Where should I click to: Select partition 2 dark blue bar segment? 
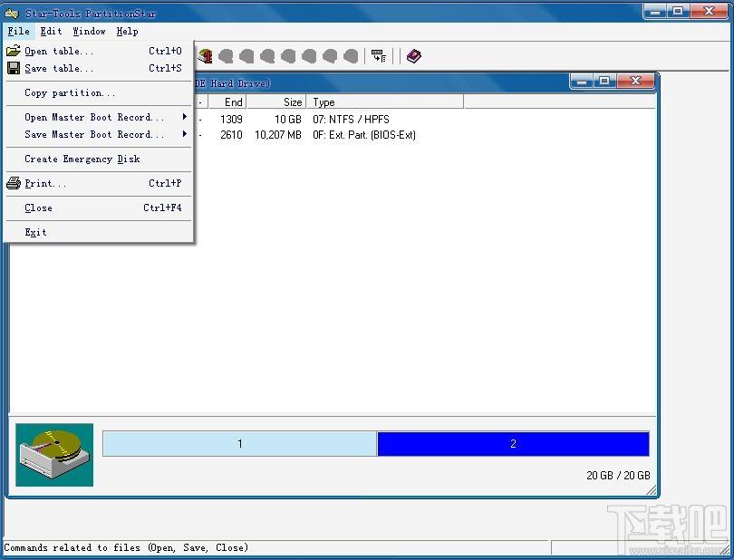(513, 443)
